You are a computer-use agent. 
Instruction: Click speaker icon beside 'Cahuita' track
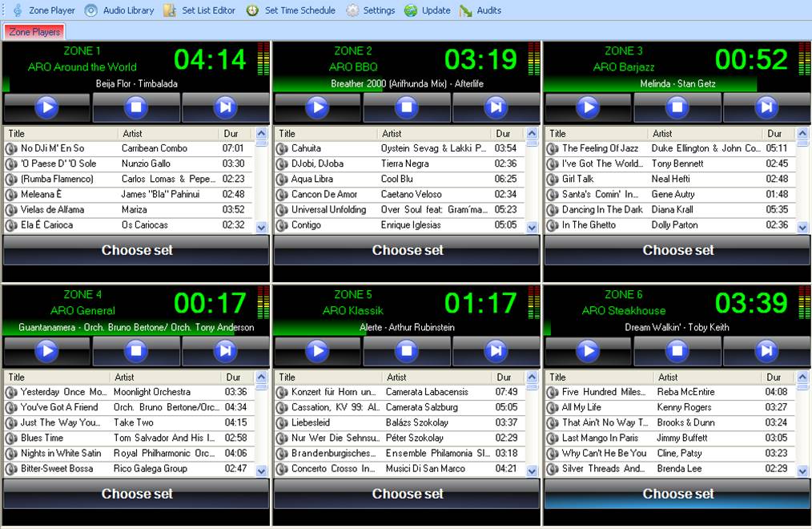[282, 148]
